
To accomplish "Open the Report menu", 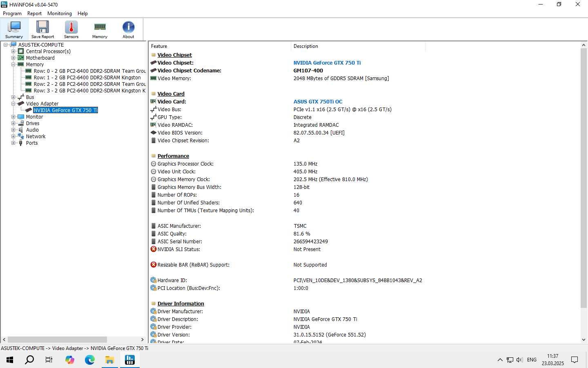I will coord(34,13).
